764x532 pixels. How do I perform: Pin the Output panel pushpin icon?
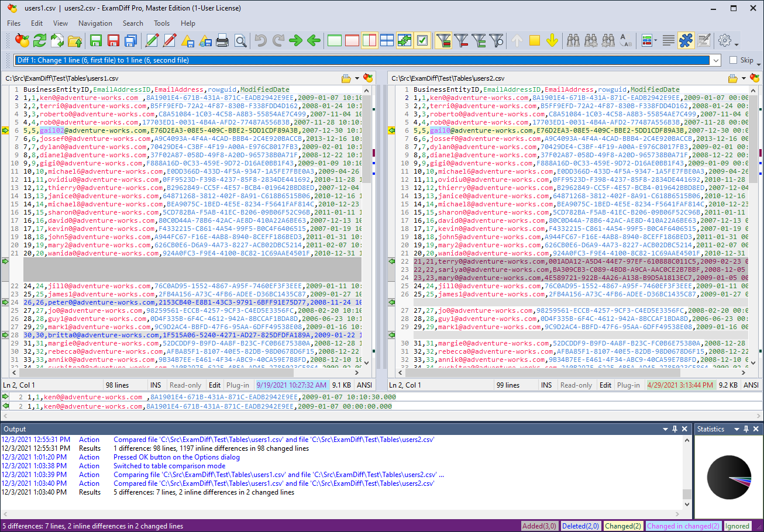[x=674, y=429]
